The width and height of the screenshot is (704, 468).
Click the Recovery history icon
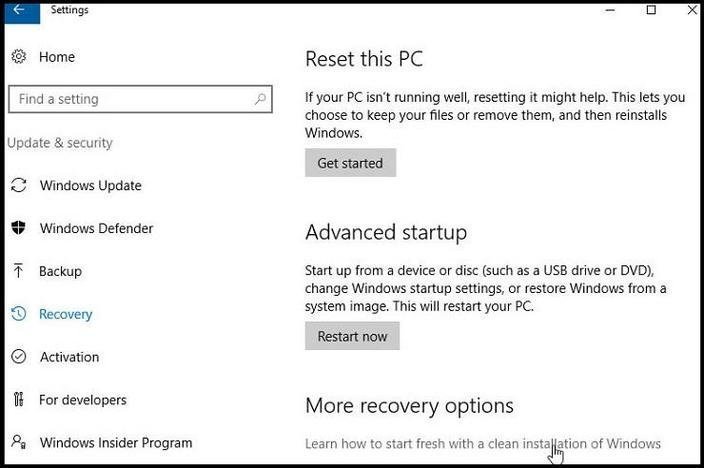18,314
